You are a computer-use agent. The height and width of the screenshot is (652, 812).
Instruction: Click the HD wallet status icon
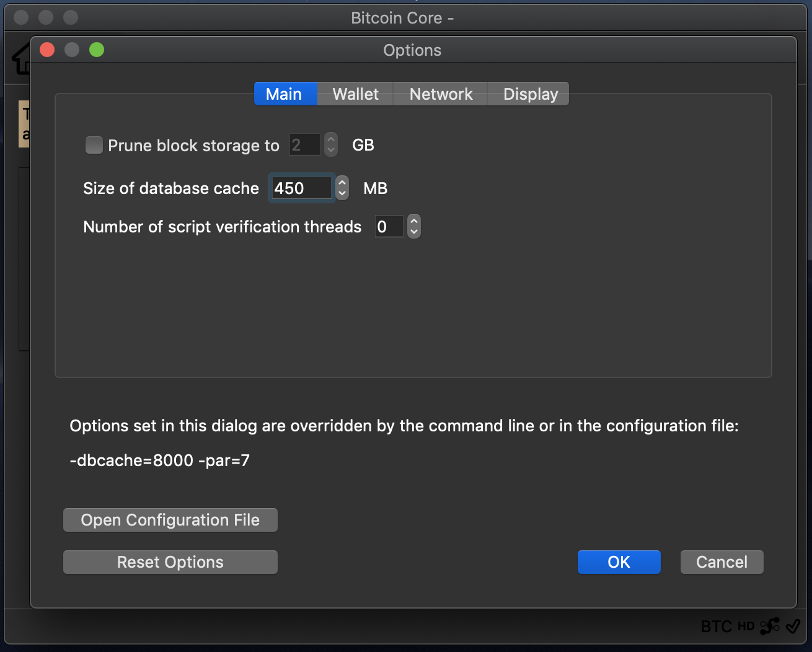(746, 626)
